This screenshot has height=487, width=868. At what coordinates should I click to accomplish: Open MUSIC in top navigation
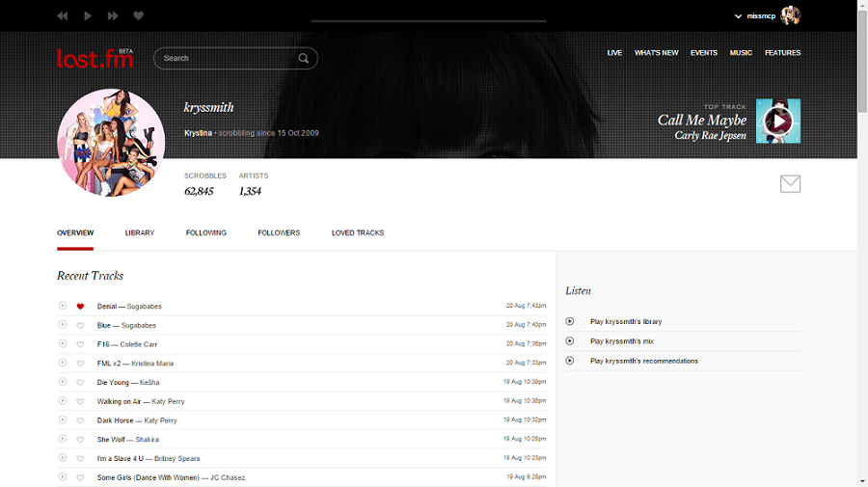[741, 53]
